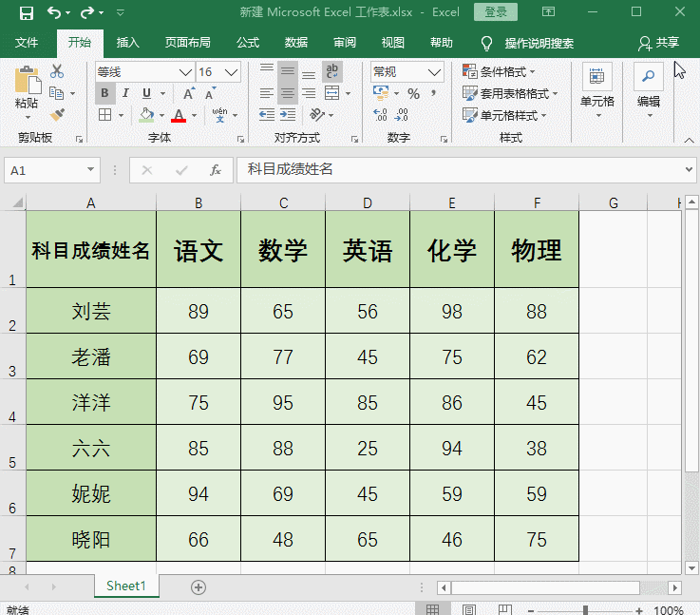The width and height of the screenshot is (700, 615).
Task: Switch to the 插入 ribbon tab
Action: (x=127, y=43)
